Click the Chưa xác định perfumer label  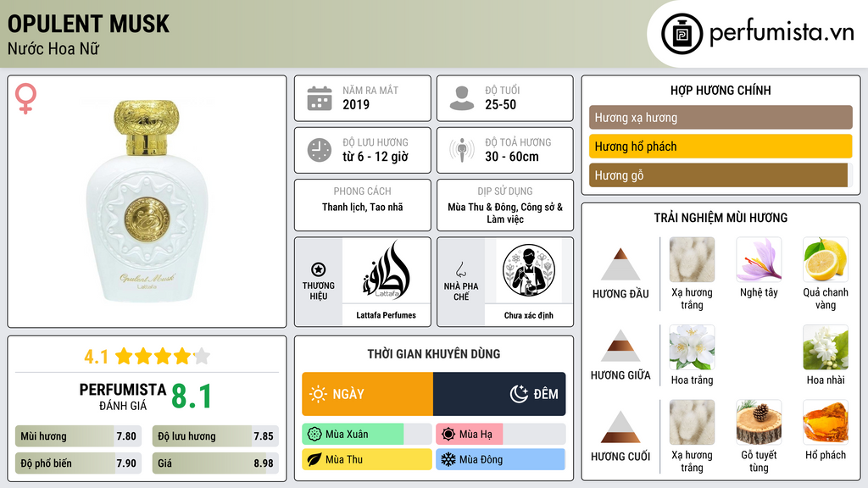click(x=529, y=315)
